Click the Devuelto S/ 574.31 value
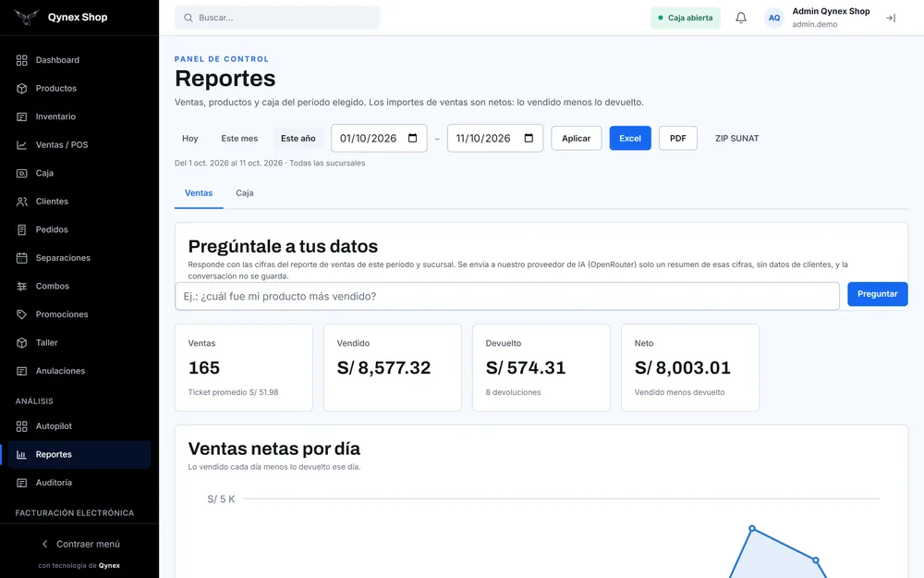The width and height of the screenshot is (924, 578). [526, 368]
